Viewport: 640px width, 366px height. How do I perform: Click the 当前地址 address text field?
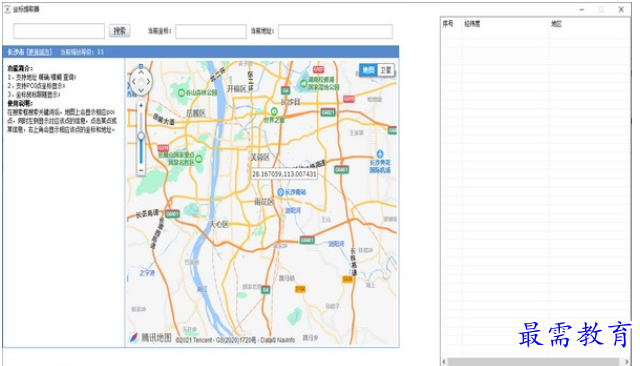pyautogui.click(x=335, y=31)
